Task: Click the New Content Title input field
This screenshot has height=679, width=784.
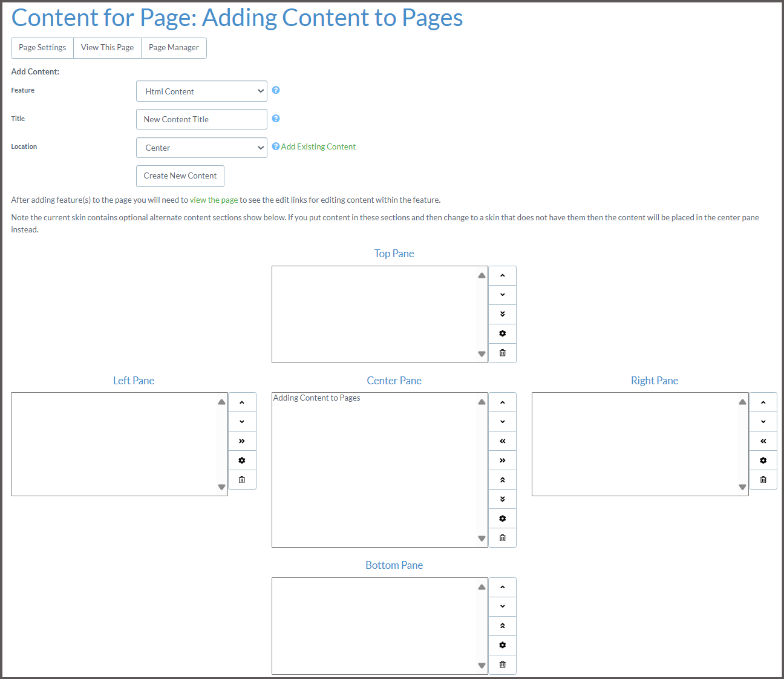Action: pyautogui.click(x=201, y=119)
